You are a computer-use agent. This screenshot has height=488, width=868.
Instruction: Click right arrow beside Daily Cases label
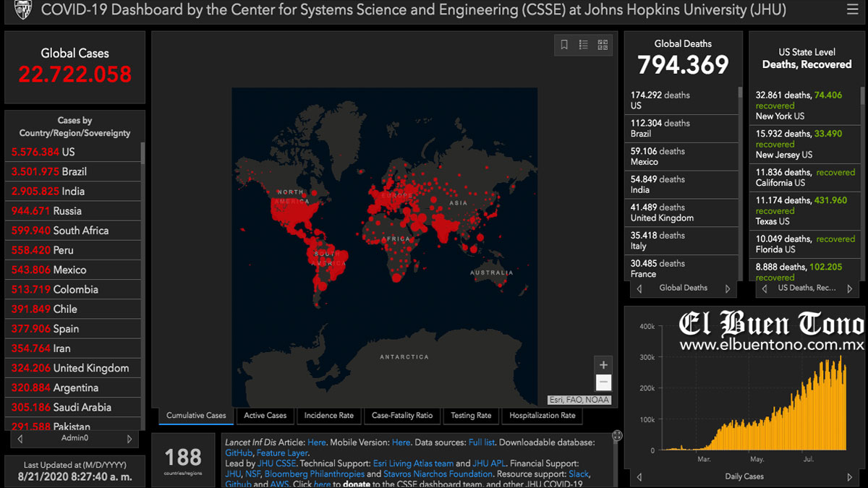click(850, 477)
